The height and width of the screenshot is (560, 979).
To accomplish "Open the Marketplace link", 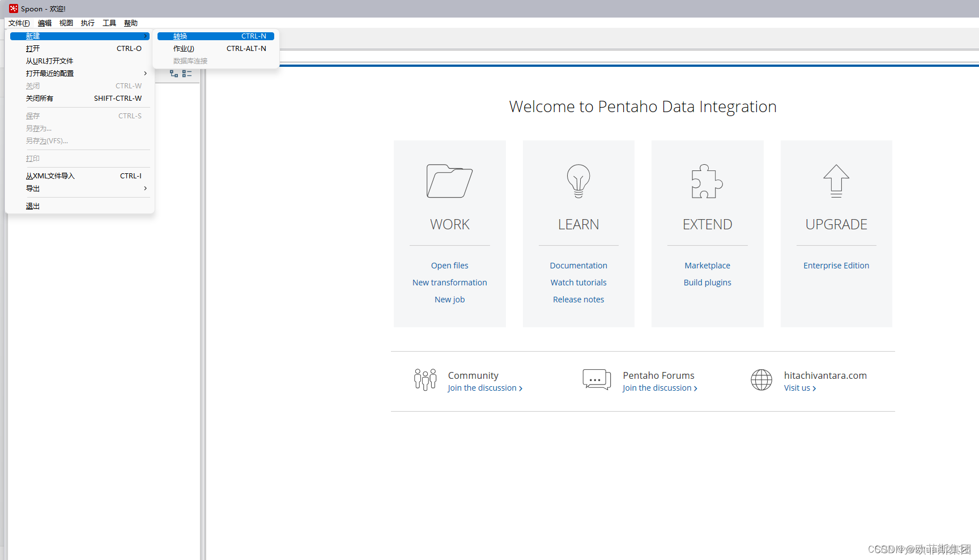I will [x=707, y=266].
